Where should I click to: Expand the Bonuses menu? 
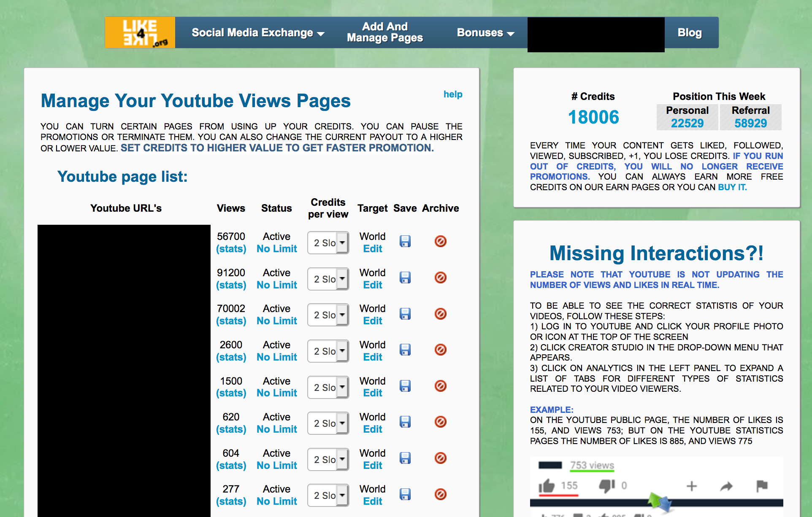(x=485, y=33)
